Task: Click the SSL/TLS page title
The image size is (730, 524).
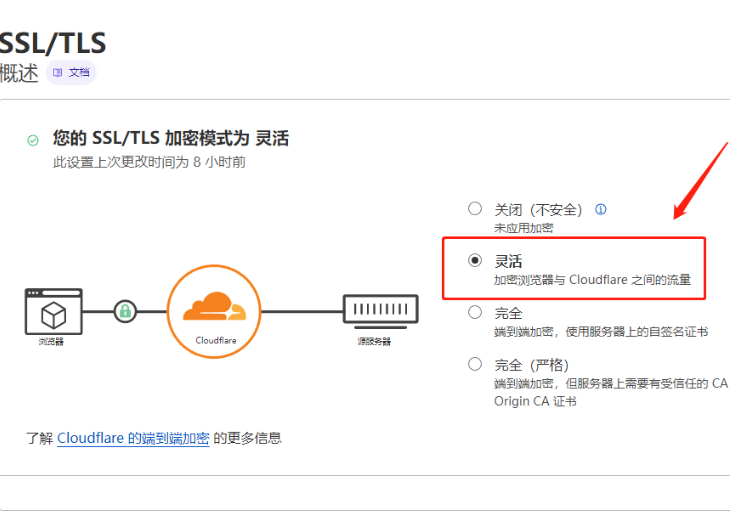Action: [52, 43]
